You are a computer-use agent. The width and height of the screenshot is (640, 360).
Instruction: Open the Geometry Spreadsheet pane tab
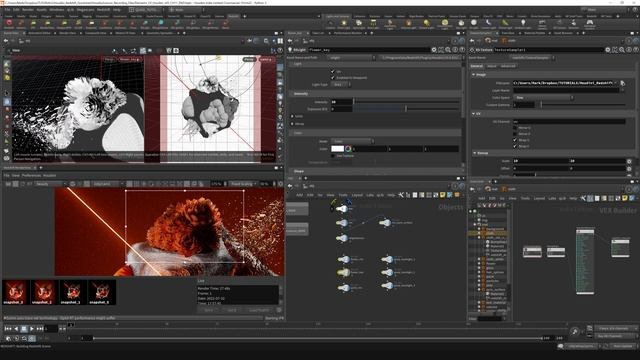[160, 33]
